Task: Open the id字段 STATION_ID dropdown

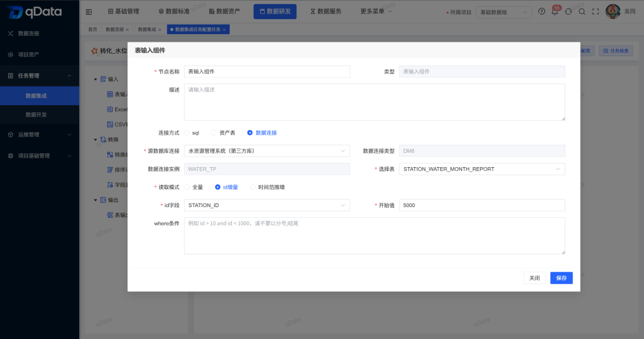Action: click(x=267, y=205)
